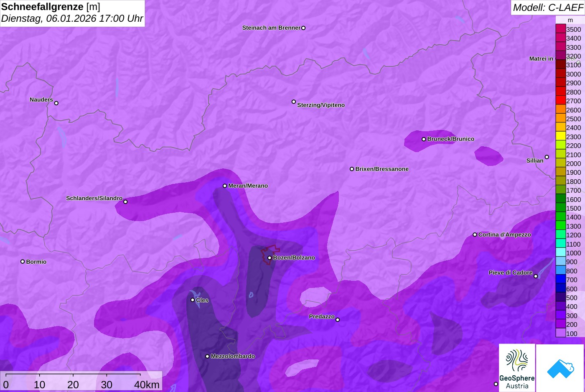
Task: Click the 1200 legend value
Action: [x=573, y=235]
